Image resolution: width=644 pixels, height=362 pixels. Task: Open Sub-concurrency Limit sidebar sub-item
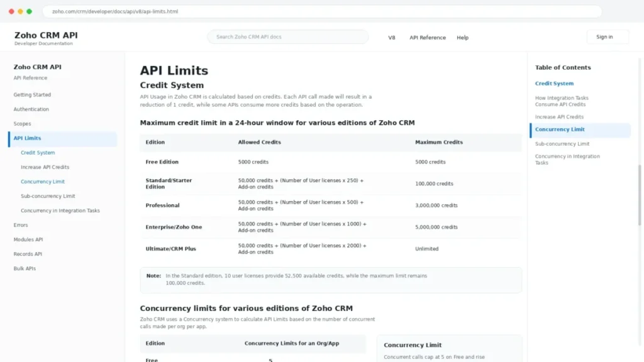(x=48, y=196)
